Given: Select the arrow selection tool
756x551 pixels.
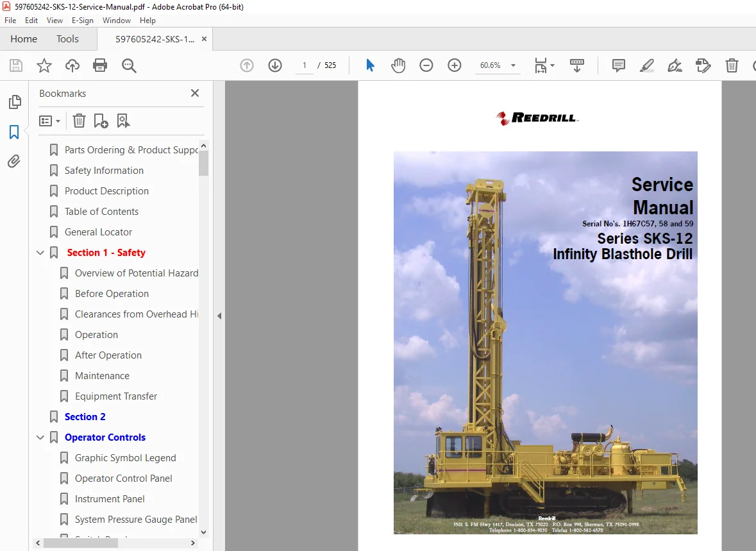Looking at the screenshot, I should (370, 65).
